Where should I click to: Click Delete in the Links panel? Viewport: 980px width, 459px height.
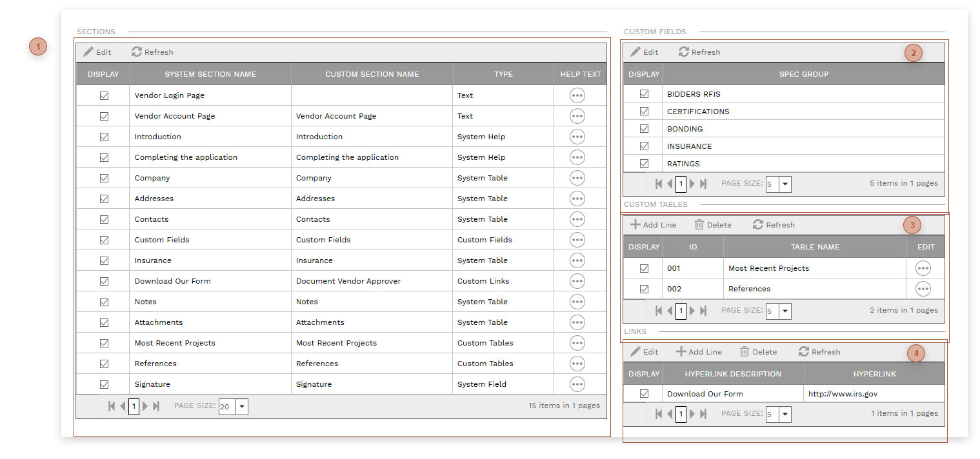pos(759,351)
